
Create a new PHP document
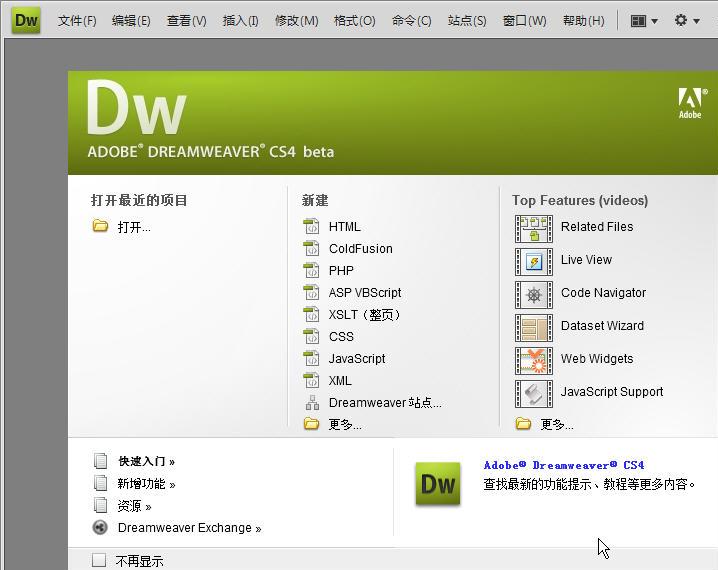coord(341,271)
